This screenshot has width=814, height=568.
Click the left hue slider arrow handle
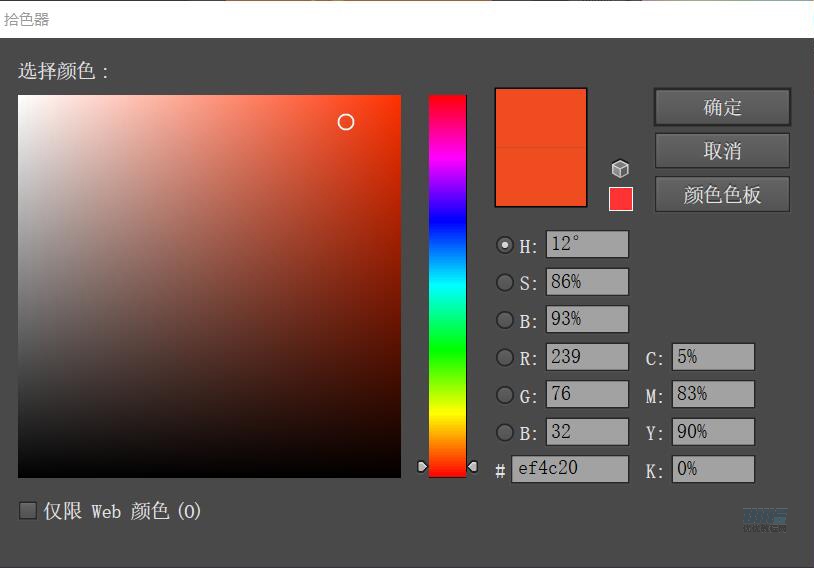click(422, 467)
